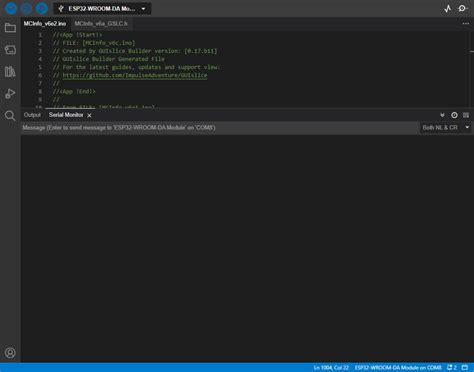Toggle bottom panel icon in status bar
474x372 pixels.
point(465,368)
